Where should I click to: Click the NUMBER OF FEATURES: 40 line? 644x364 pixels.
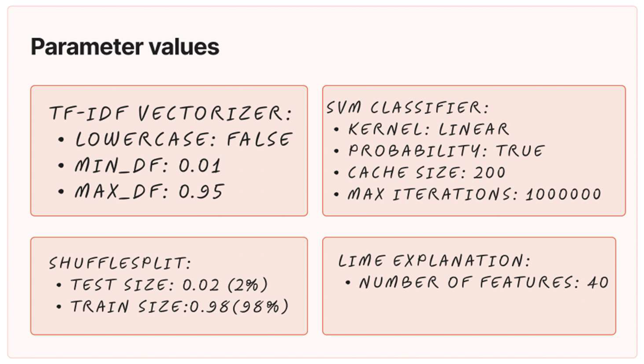[x=483, y=283]
